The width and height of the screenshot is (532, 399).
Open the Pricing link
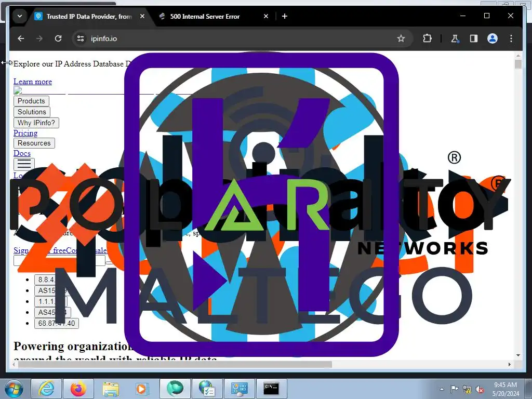tap(25, 133)
